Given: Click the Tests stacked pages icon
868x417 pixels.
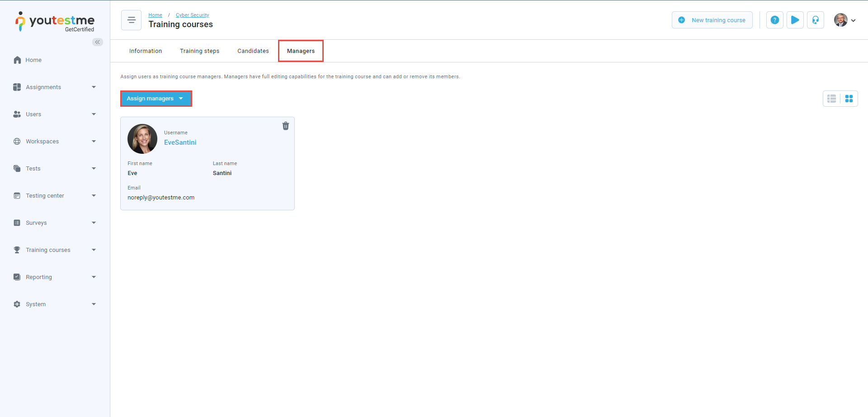Looking at the screenshot, I should click(x=17, y=168).
